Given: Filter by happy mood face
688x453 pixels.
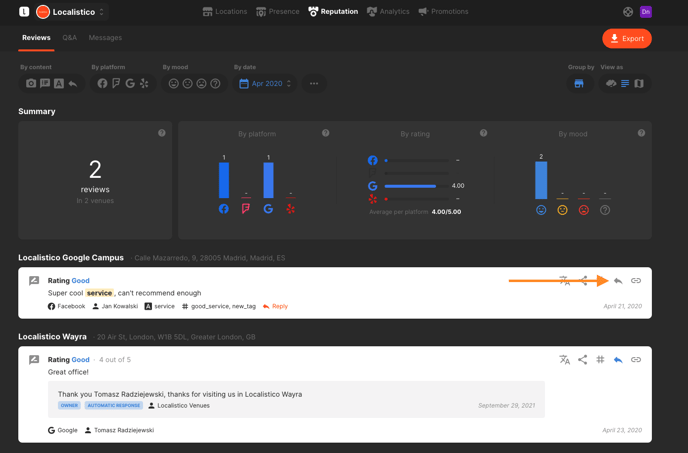Looking at the screenshot, I should (174, 83).
